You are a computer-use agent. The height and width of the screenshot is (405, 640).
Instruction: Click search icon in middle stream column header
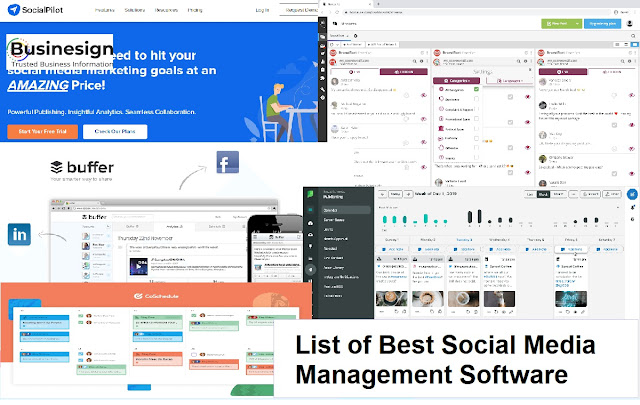pyautogui.click(x=519, y=61)
